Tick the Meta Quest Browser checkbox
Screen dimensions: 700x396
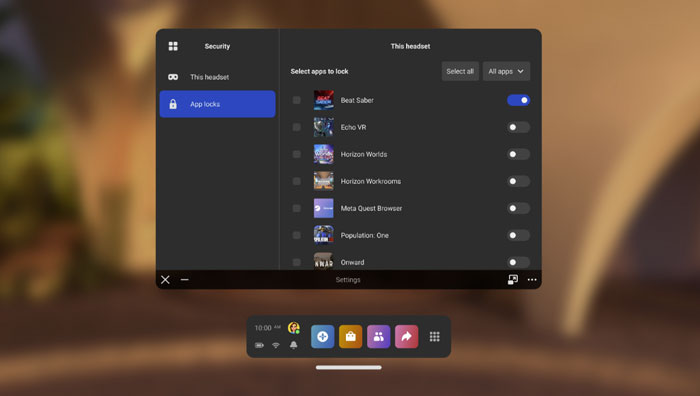coord(296,208)
